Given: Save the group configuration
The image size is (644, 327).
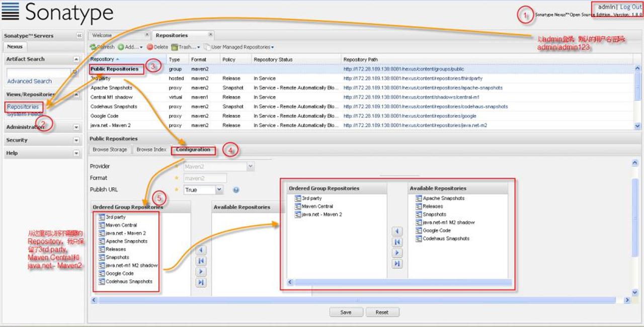Looking at the screenshot, I should click(x=346, y=312).
